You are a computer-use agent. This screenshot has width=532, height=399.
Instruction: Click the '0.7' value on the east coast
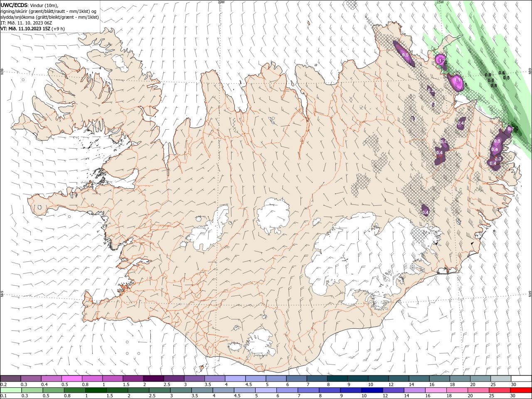tap(511, 129)
